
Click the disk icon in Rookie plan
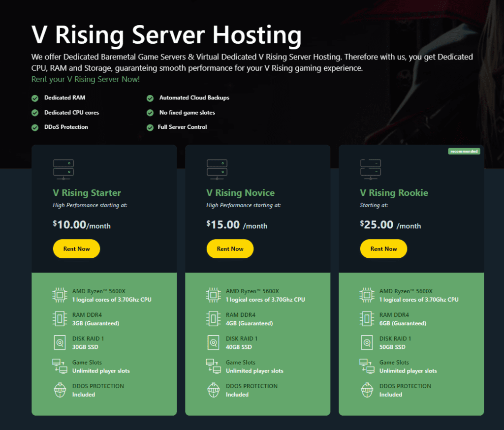[367, 342]
